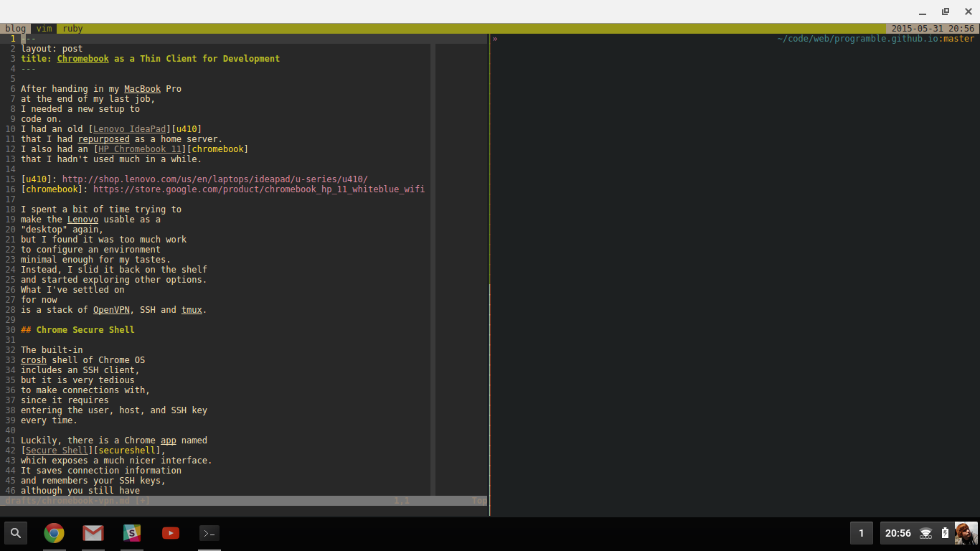The height and width of the screenshot is (551, 980).
Task: Click the MacBook word on line 6
Action: coord(142,89)
